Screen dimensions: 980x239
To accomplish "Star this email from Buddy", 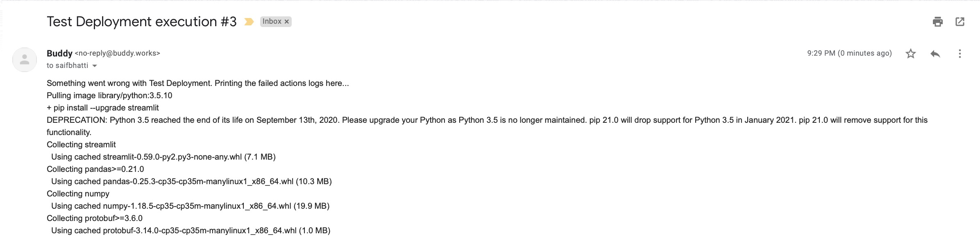I will tap(911, 54).
